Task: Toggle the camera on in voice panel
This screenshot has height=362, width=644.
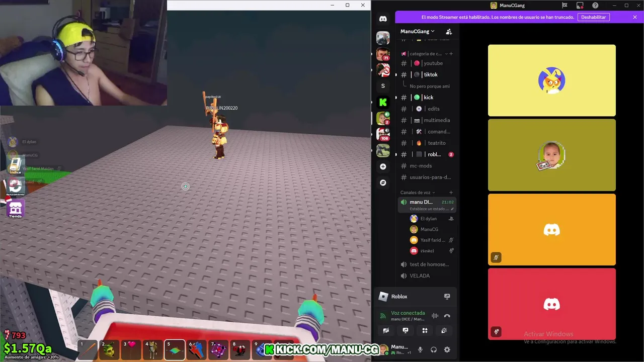Action: click(386, 330)
